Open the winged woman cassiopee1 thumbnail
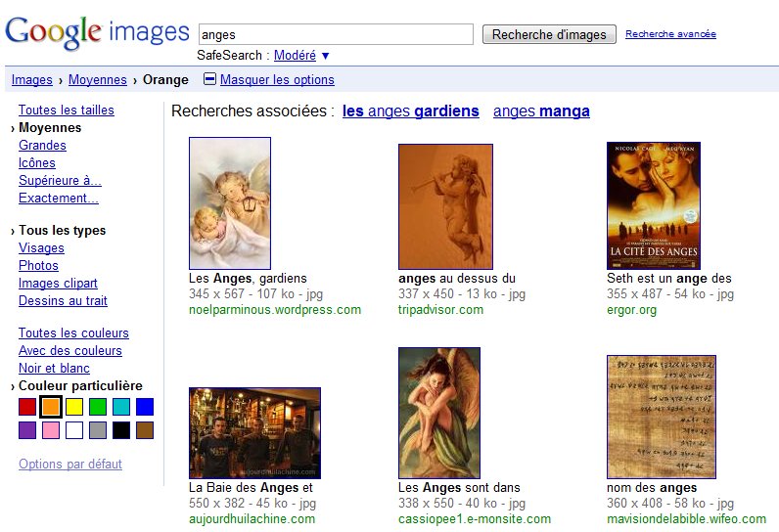 pyautogui.click(x=439, y=413)
